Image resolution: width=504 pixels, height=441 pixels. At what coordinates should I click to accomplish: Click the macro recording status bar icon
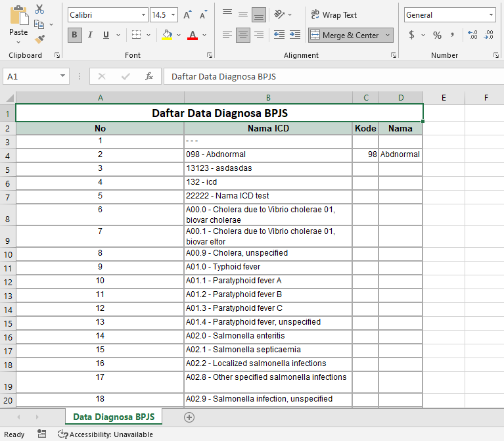[42, 434]
